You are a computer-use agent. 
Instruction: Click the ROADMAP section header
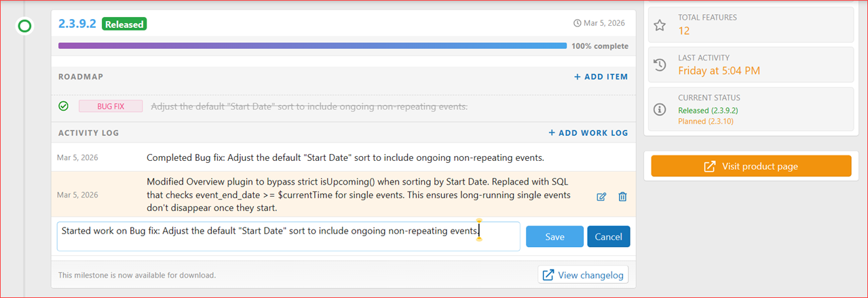pos(81,77)
